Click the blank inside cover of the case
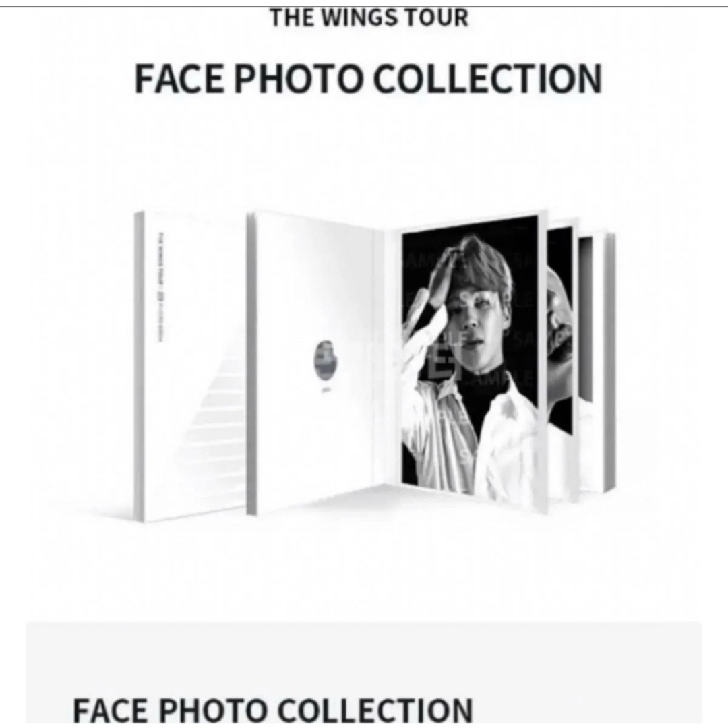This screenshot has height=728, width=728. tap(320, 362)
